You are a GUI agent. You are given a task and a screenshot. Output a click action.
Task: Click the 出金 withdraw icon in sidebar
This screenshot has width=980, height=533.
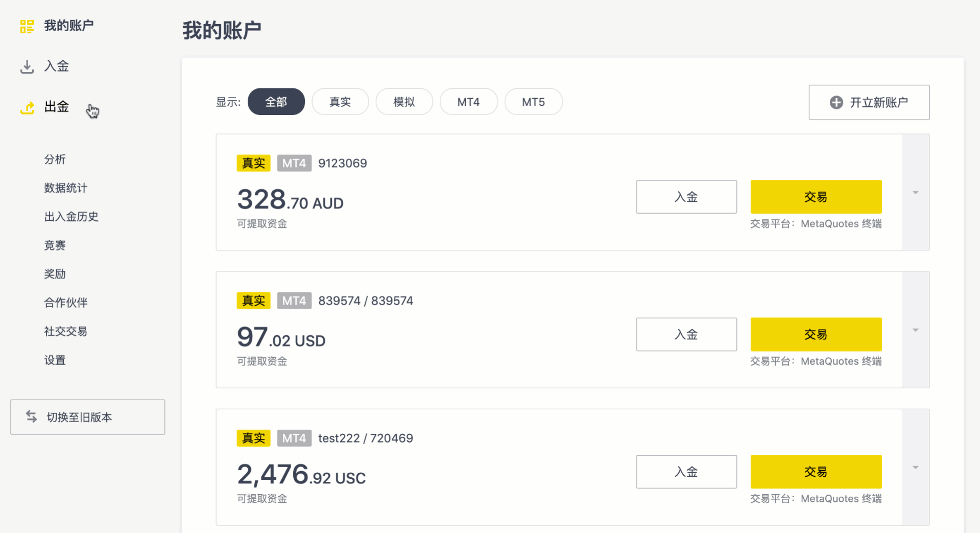pyautogui.click(x=27, y=107)
